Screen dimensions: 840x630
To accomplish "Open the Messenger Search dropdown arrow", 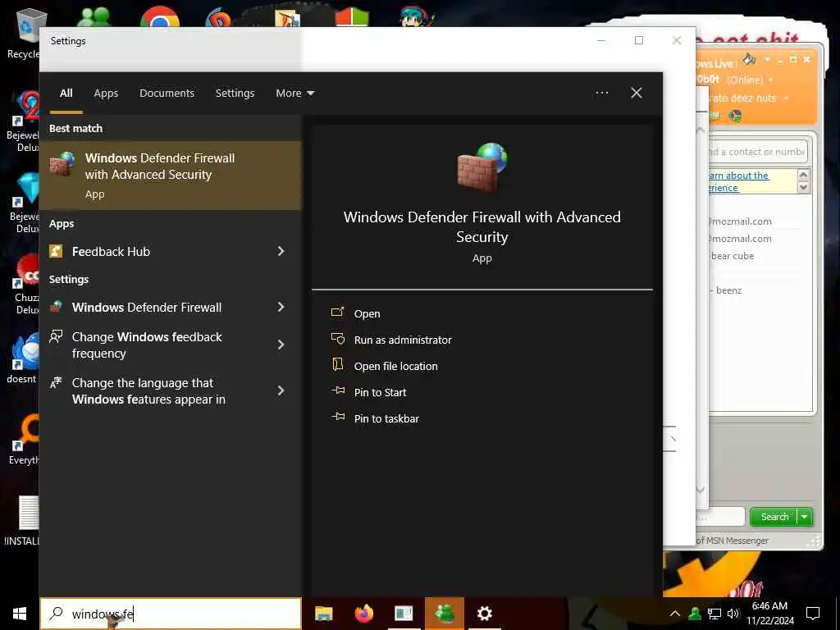I will pos(805,517).
